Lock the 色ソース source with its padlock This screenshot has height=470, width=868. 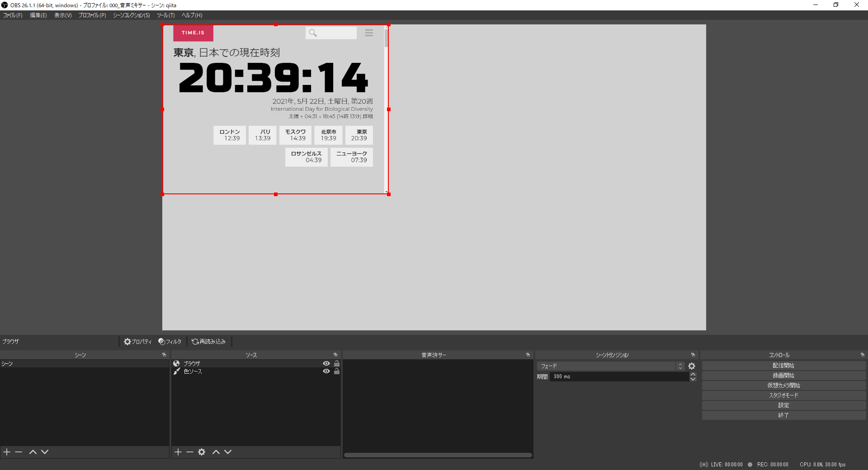pos(336,371)
